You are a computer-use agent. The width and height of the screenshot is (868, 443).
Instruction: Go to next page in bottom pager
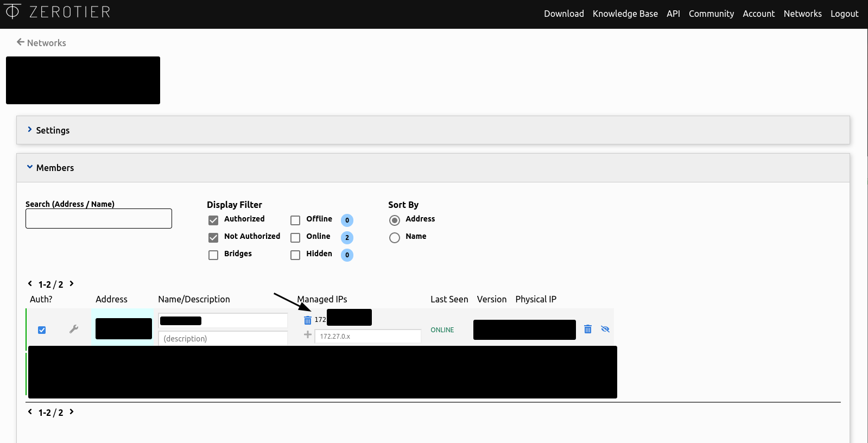[x=71, y=412]
